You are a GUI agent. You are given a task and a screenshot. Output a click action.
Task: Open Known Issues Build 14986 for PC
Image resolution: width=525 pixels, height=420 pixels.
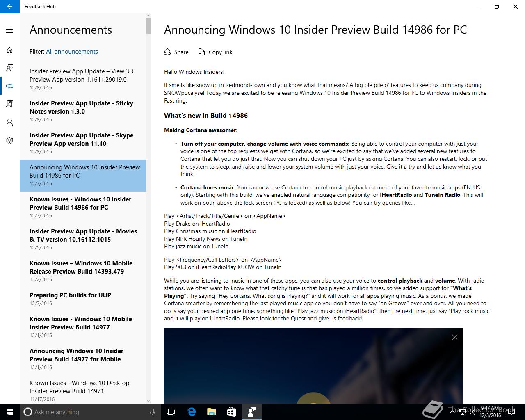[83, 208]
